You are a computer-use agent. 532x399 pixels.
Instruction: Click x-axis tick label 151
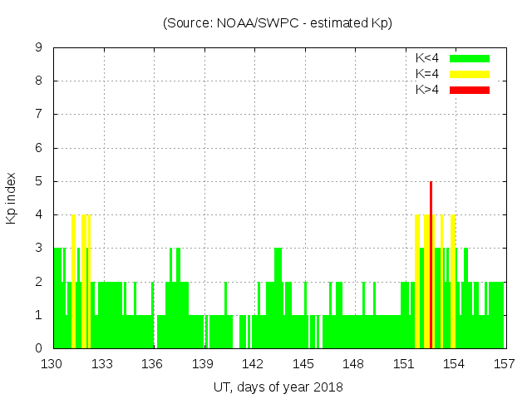403,364
